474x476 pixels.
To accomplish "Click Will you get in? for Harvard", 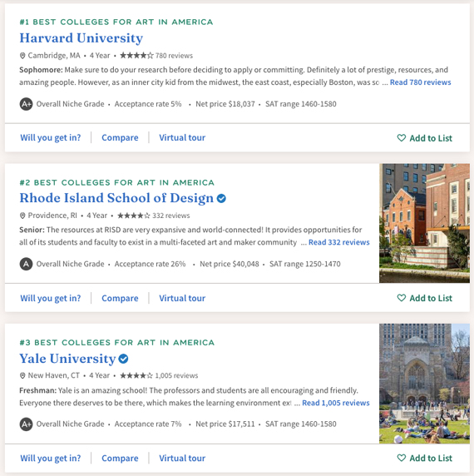I will click(51, 138).
